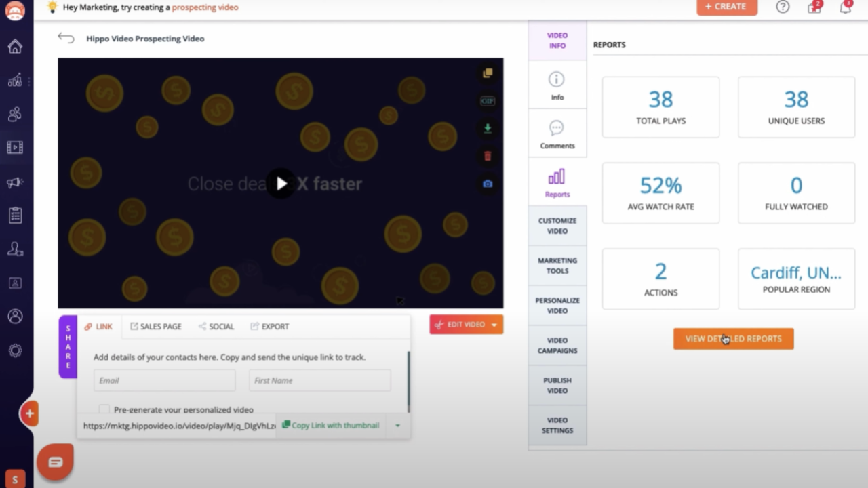Open the Personalize Video section
Image resolution: width=868 pixels, height=488 pixels.
click(557, 306)
